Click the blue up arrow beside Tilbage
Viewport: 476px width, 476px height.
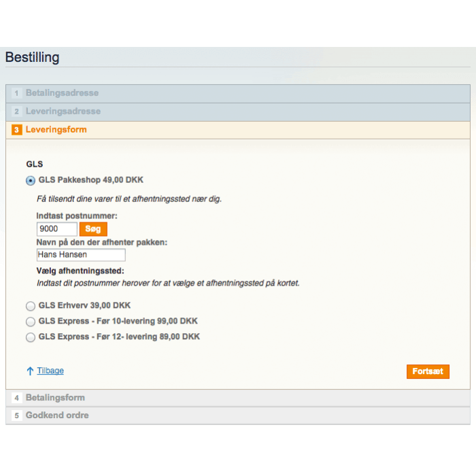coord(30,371)
